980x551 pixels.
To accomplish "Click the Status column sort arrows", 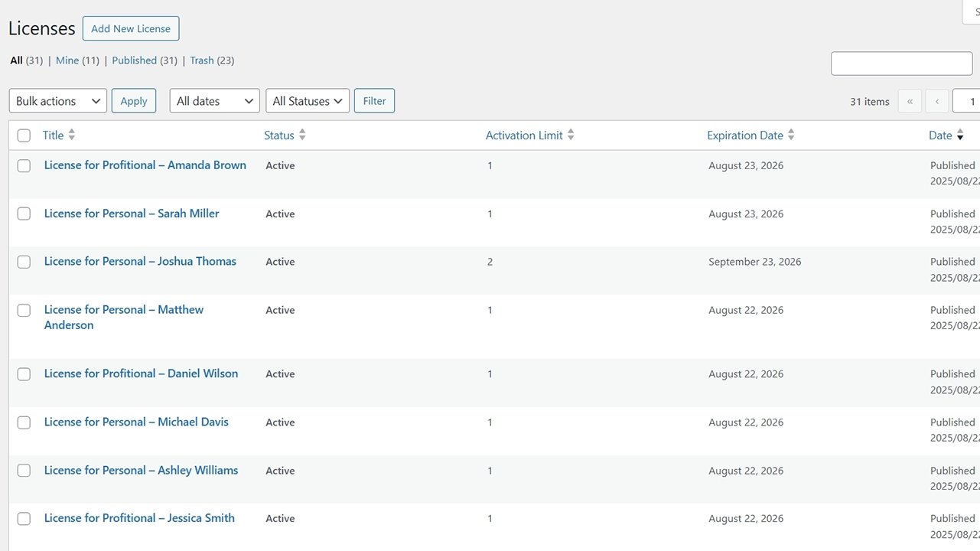I will pyautogui.click(x=302, y=135).
